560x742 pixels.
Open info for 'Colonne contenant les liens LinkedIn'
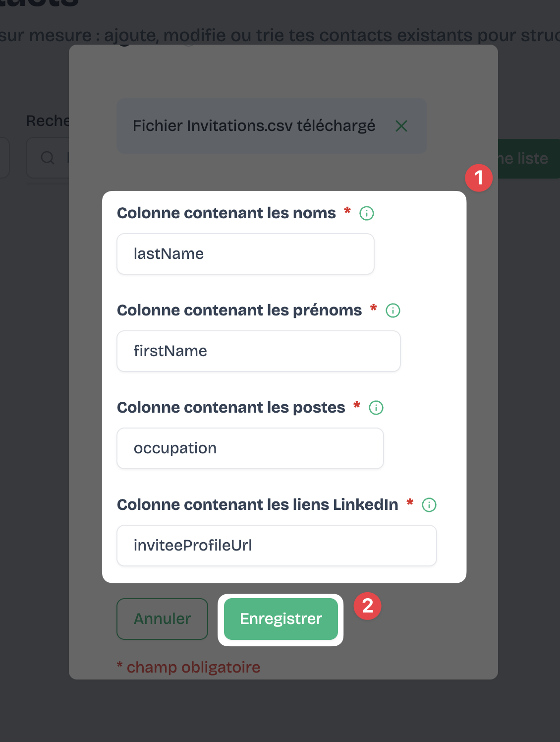[429, 505]
